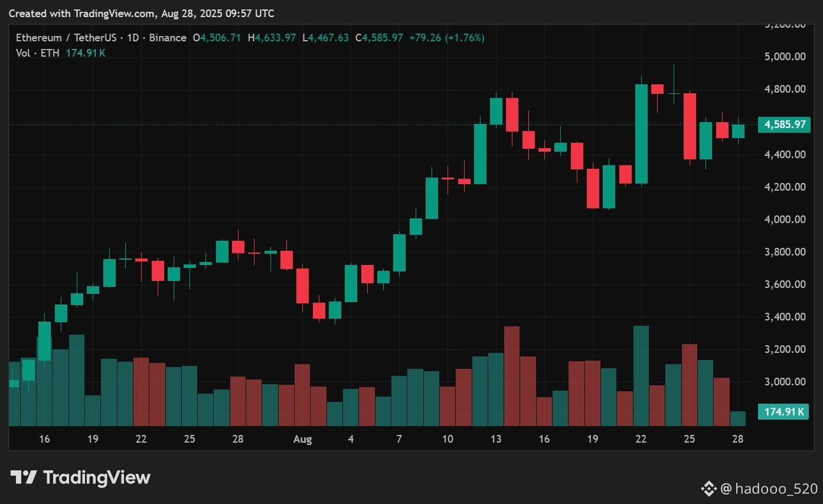The height and width of the screenshot is (504, 823).
Task: Click the 4,200.00 price axis label
Action: click(x=785, y=187)
